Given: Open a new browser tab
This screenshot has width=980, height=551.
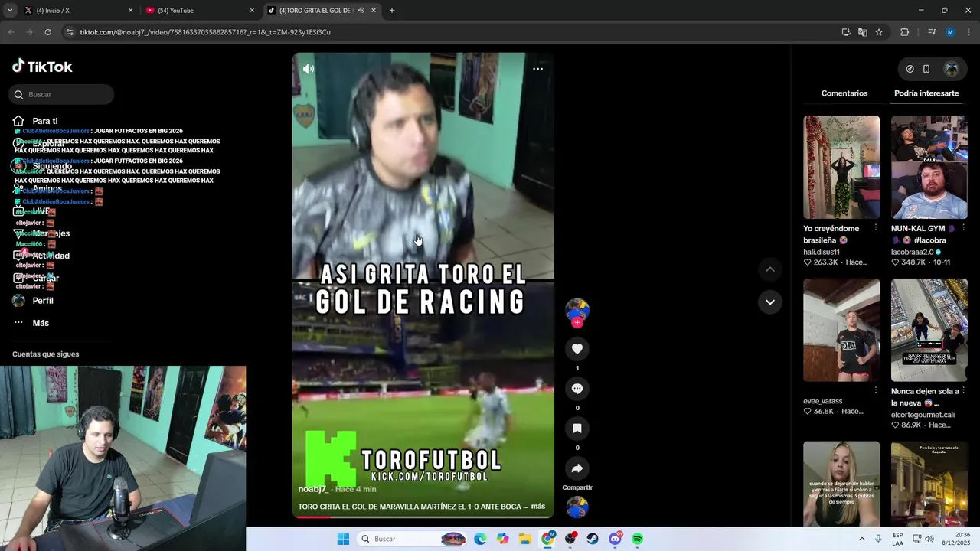Looking at the screenshot, I should pos(392,11).
